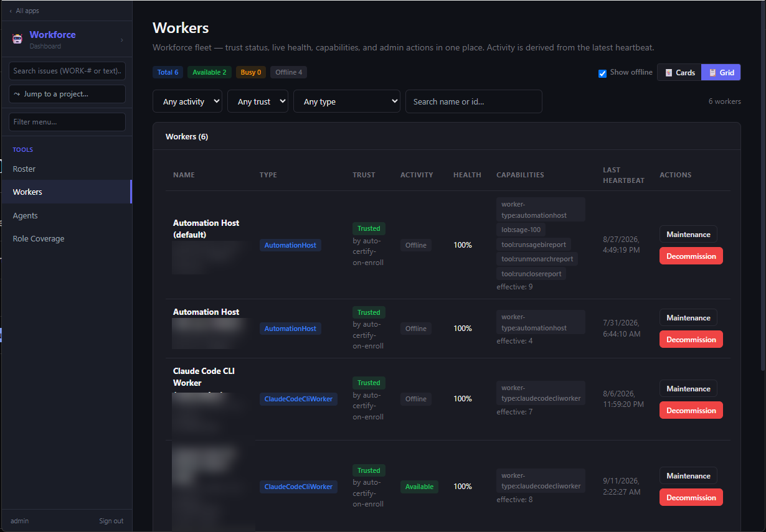Click the Search name or id field
Viewport: 766px width, 532px height.
(x=474, y=101)
